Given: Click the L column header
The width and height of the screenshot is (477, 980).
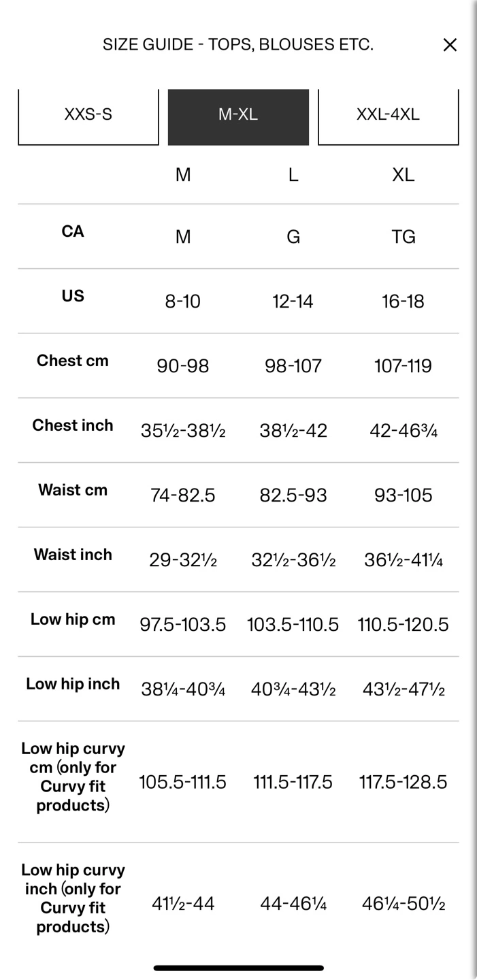Looking at the screenshot, I should coord(293,175).
